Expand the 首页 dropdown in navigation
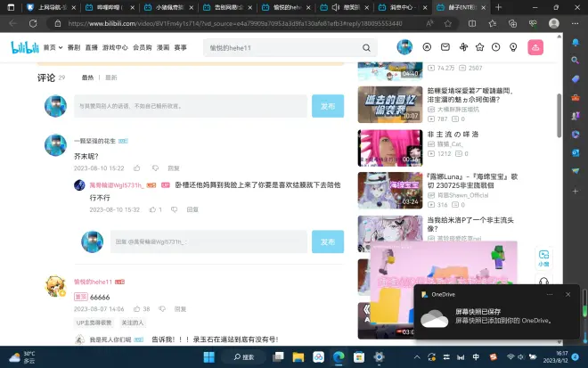Screen dimensions: 588x368 click(52, 48)
